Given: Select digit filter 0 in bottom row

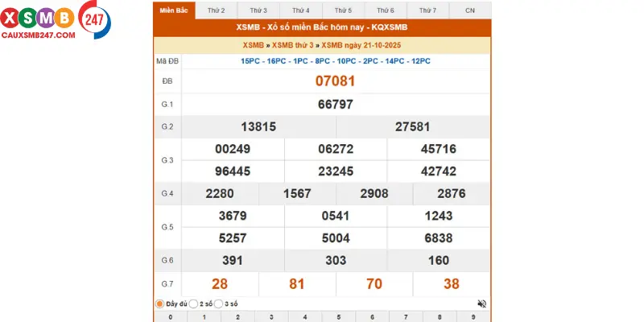Looking at the screenshot, I should (171, 317).
